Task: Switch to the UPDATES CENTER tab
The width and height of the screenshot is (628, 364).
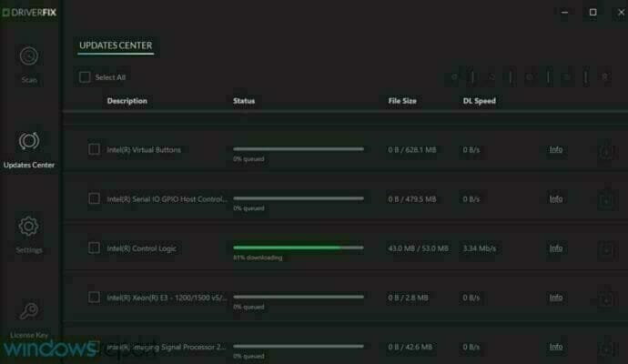Action: (x=116, y=45)
